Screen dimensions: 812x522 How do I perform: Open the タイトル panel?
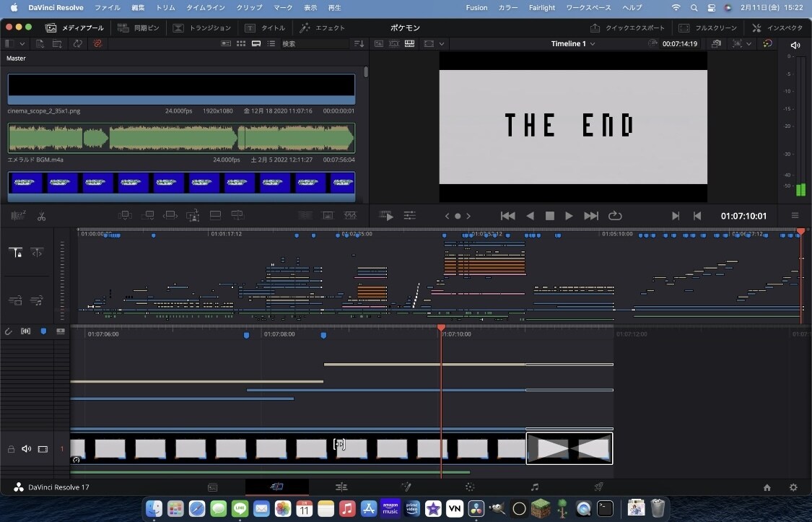click(265, 28)
